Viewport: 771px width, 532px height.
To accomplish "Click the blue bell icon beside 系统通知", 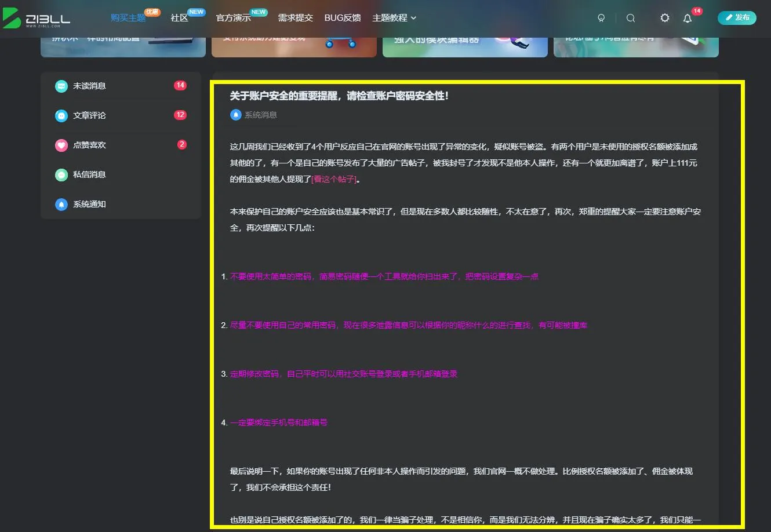I will coord(61,205).
